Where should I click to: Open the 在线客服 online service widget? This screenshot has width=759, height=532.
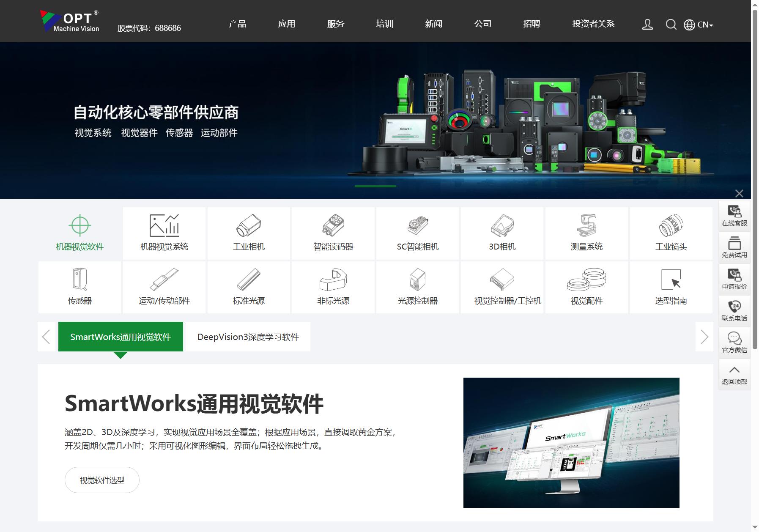[x=734, y=216]
